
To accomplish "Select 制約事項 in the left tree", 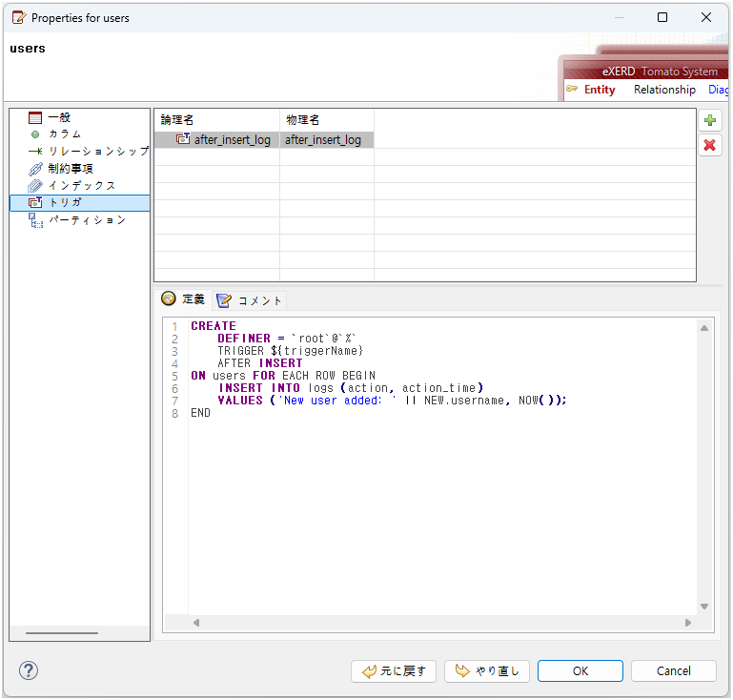I will coord(71,169).
